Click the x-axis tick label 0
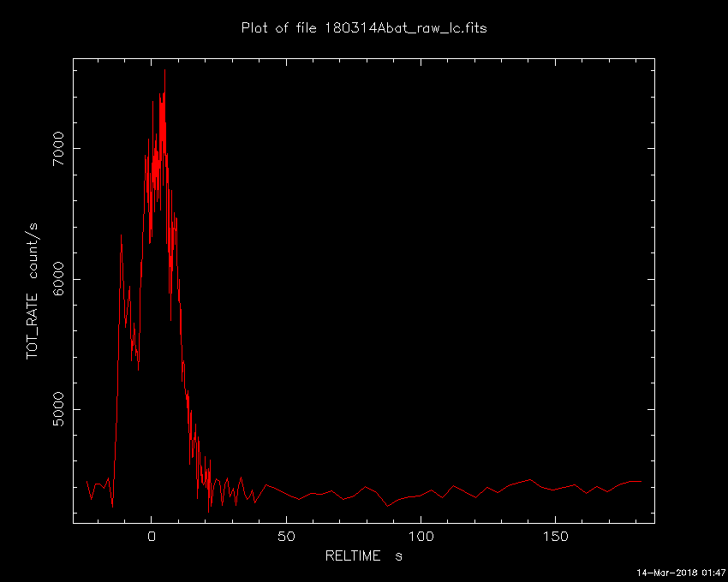The width and height of the screenshot is (728, 582). [152, 537]
